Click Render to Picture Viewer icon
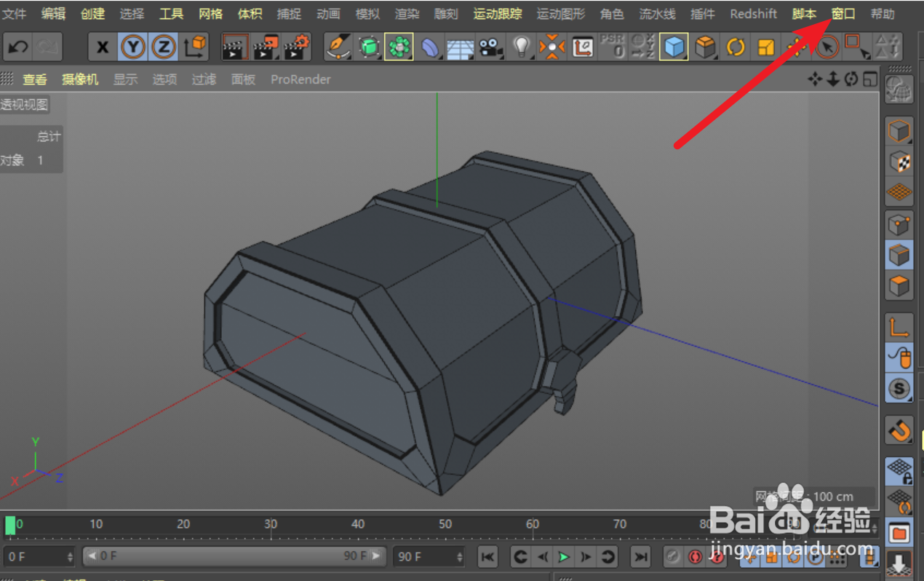Viewport: 924px width, 581px height. click(x=266, y=47)
